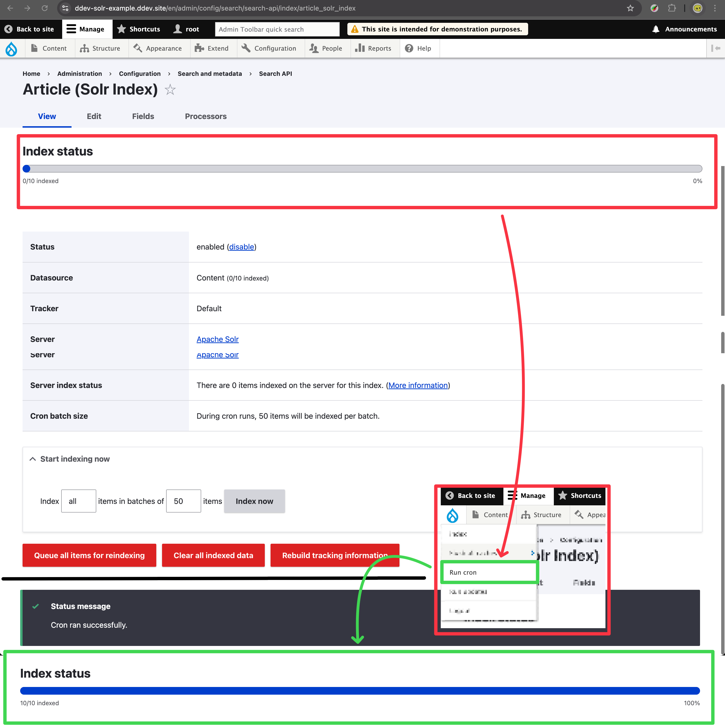725x728 pixels.
Task: Switch to the Fields tab
Action: pos(143,116)
